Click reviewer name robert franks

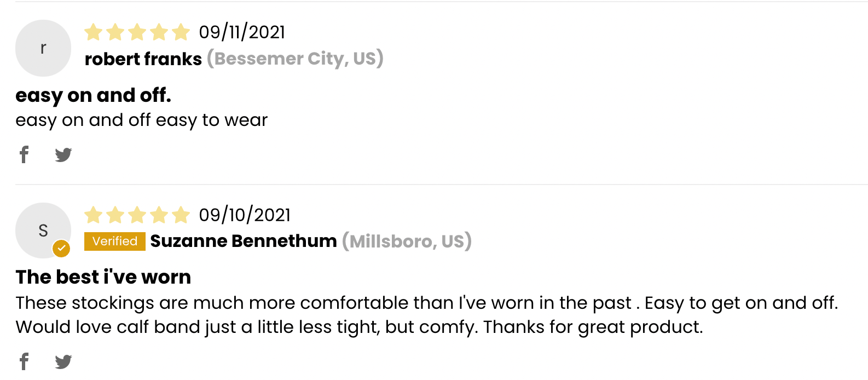coord(143,59)
